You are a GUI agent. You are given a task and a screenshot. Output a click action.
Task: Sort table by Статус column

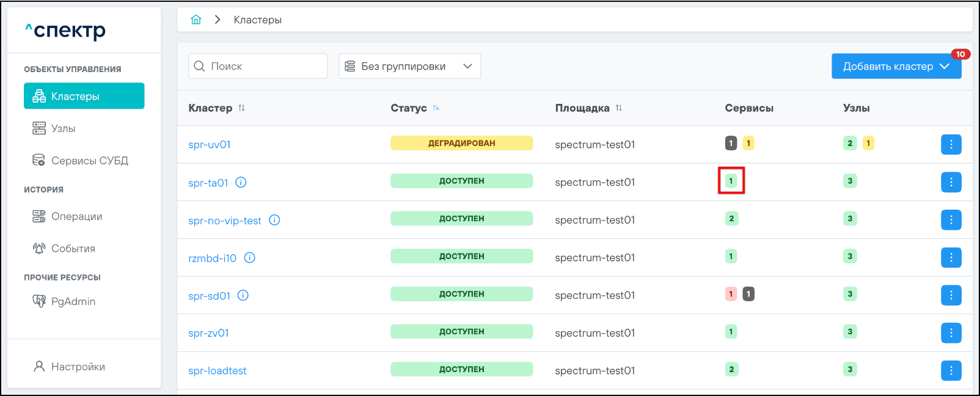pos(436,108)
